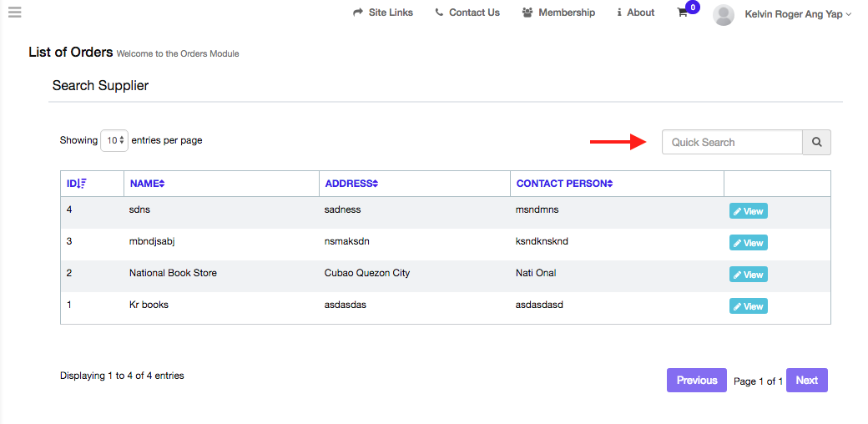Image resolution: width=868 pixels, height=424 pixels.
Task: Open Contact Us menu item
Action: coord(467,13)
